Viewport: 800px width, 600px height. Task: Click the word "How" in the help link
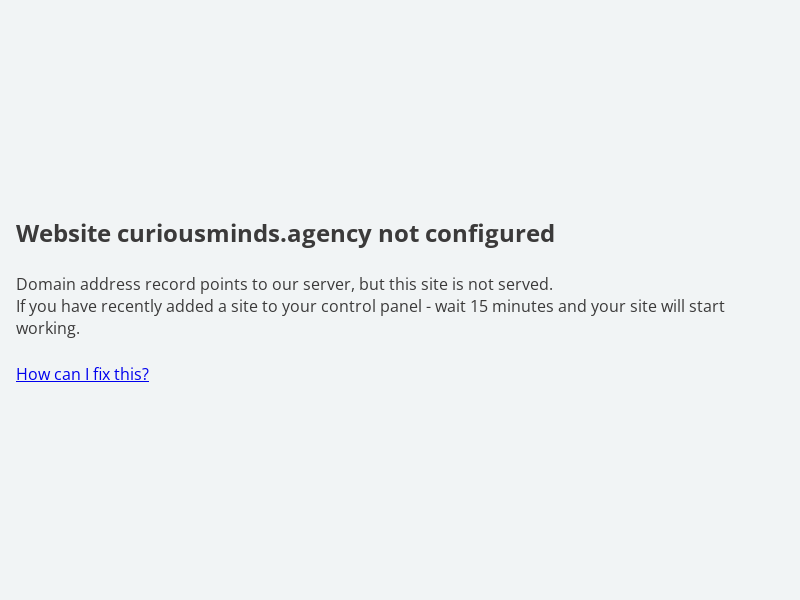(33, 374)
